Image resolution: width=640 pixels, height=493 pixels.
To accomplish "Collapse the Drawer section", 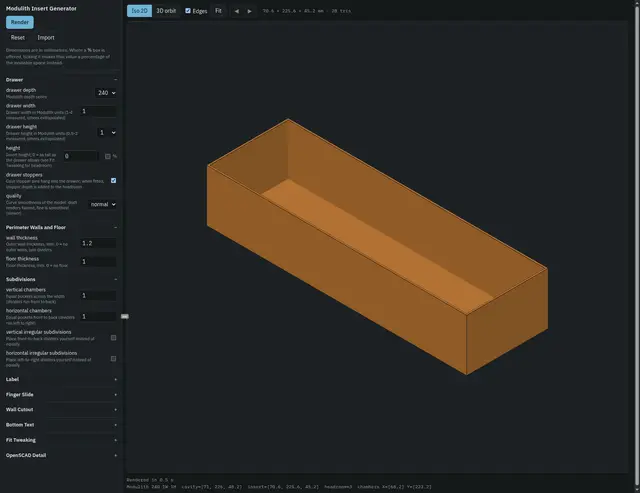I will click(61, 80).
